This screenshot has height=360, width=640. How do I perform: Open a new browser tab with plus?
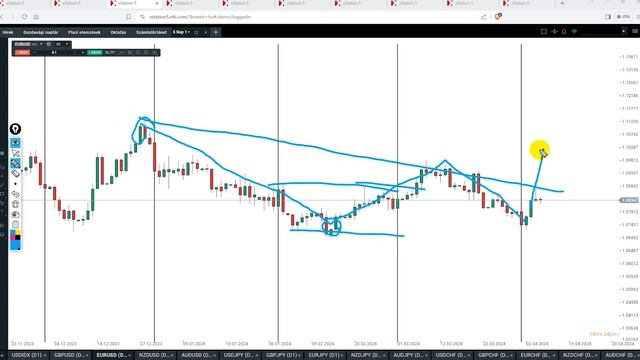(x=562, y=3)
